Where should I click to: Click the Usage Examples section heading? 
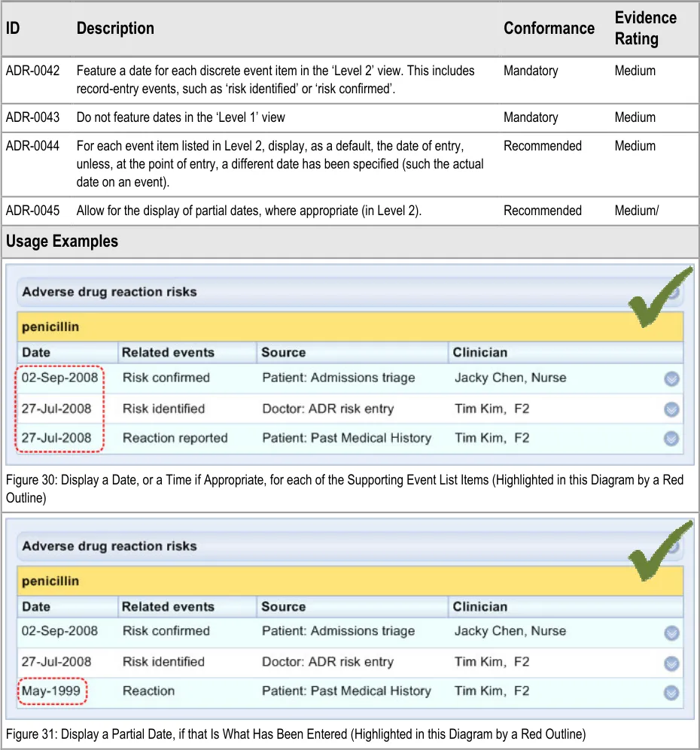[62, 241]
